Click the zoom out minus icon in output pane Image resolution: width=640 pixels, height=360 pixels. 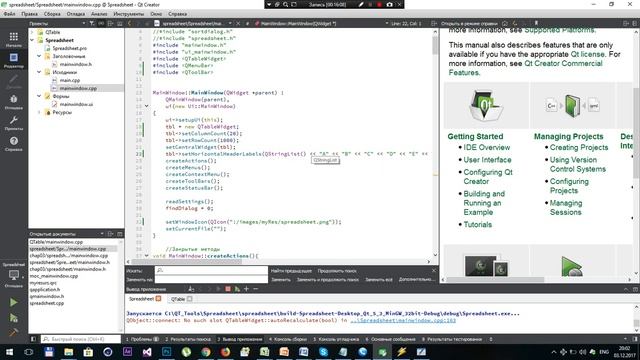[256, 289]
